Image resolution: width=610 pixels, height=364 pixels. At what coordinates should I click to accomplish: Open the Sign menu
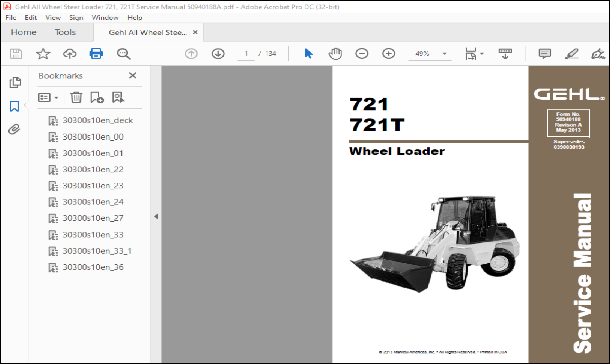[76, 17]
